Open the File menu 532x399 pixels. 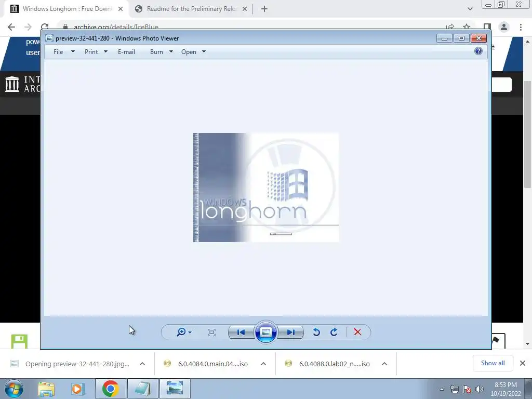[x=64, y=52]
